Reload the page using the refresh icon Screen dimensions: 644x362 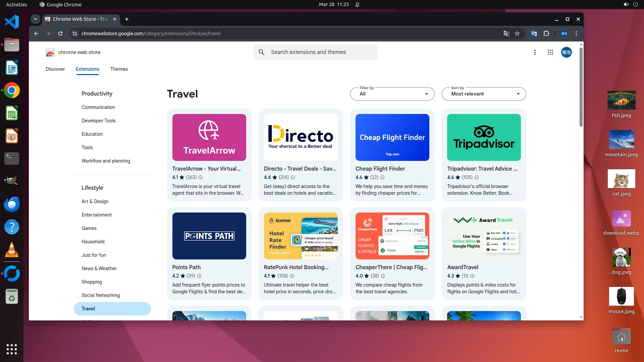60,34
